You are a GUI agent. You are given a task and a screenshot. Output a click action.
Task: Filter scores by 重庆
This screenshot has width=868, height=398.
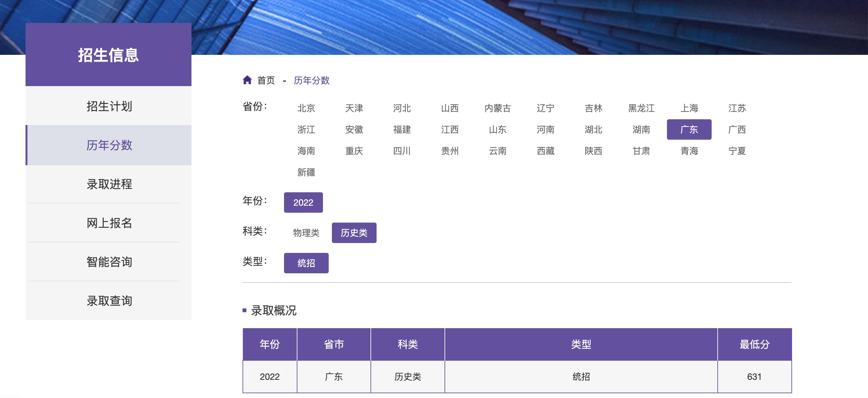pyautogui.click(x=354, y=151)
